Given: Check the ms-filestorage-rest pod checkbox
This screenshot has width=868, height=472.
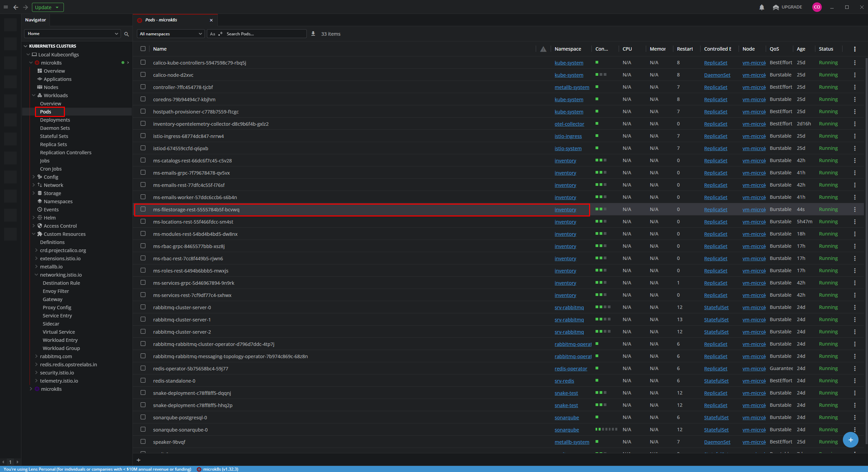Looking at the screenshot, I should coord(143,209).
